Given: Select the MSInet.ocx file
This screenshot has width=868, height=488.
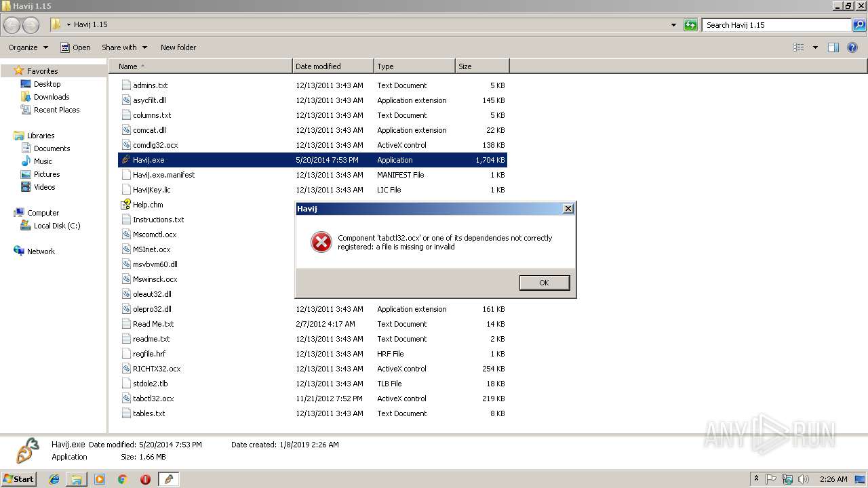Looking at the screenshot, I should (x=152, y=249).
